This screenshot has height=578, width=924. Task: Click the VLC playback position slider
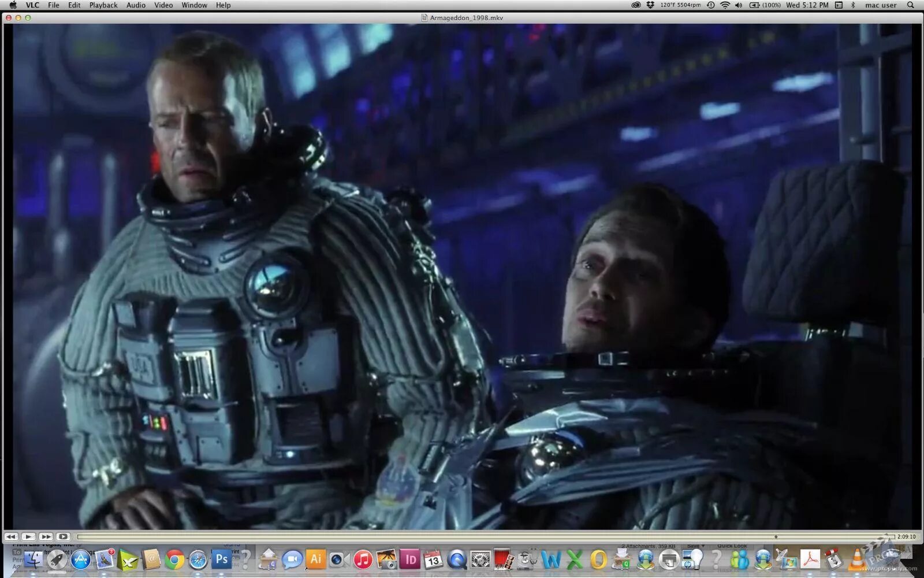485,537
